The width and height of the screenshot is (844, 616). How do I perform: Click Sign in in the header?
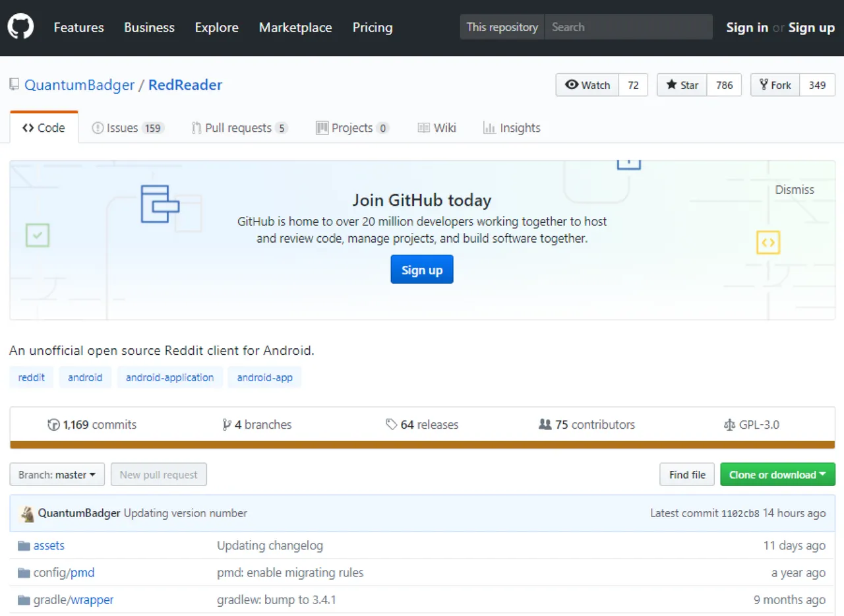click(x=747, y=27)
